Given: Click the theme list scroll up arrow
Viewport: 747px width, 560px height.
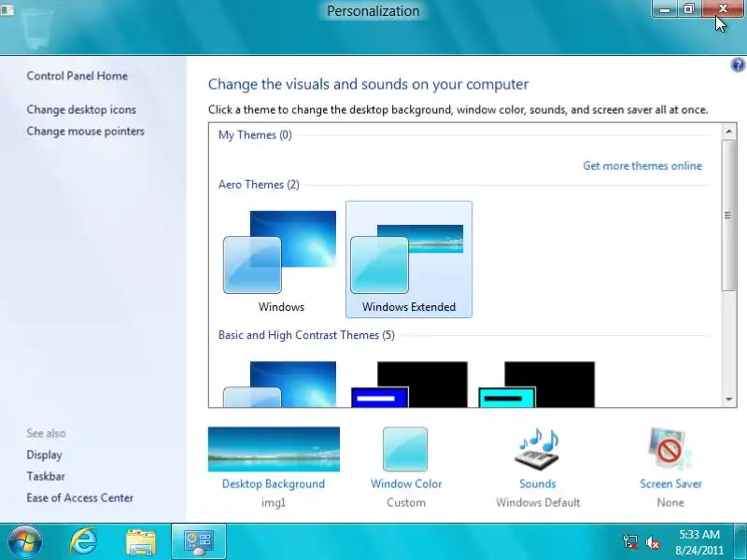Looking at the screenshot, I should pos(729,131).
